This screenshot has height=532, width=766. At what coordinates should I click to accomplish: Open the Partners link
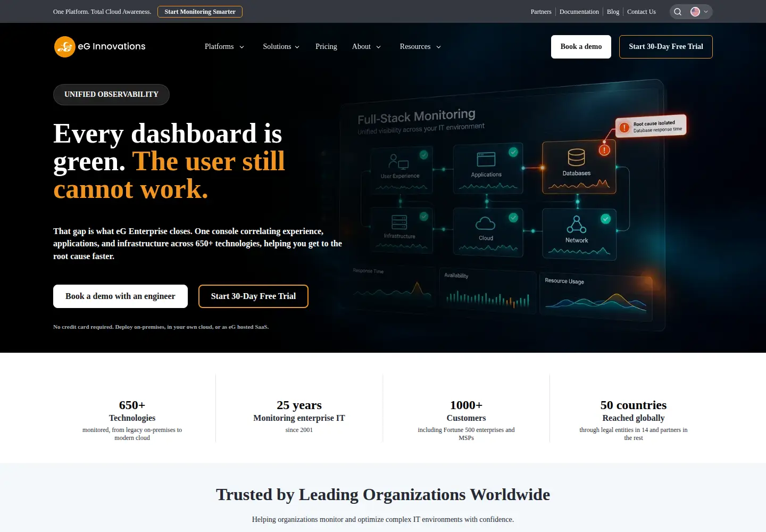point(541,12)
